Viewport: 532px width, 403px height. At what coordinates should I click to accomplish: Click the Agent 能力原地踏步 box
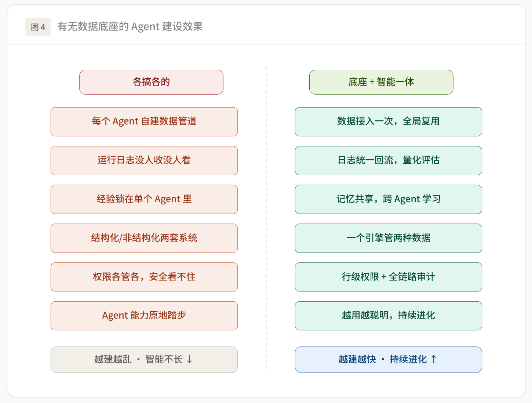(144, 316)
